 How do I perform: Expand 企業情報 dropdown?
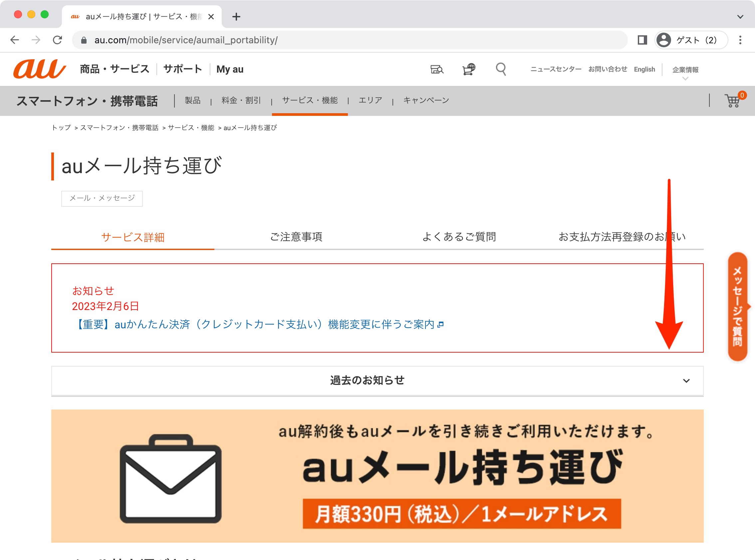(x=685, y=72)
